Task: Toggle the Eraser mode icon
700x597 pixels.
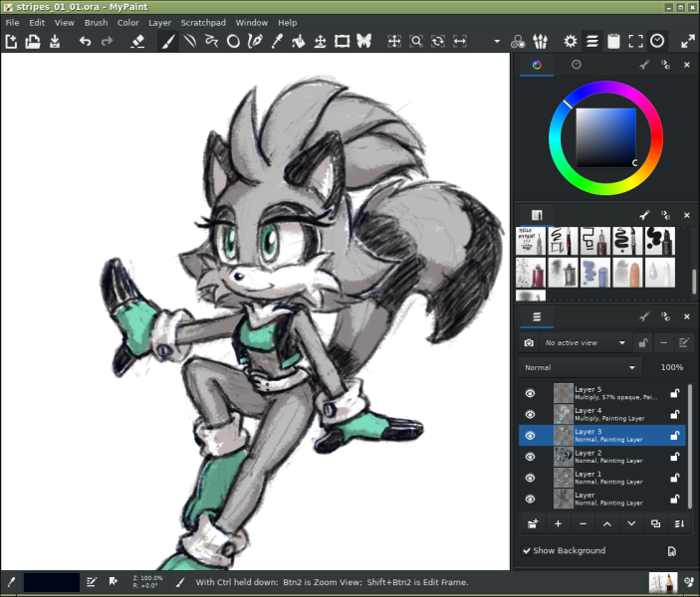Action: coord(137,42)
